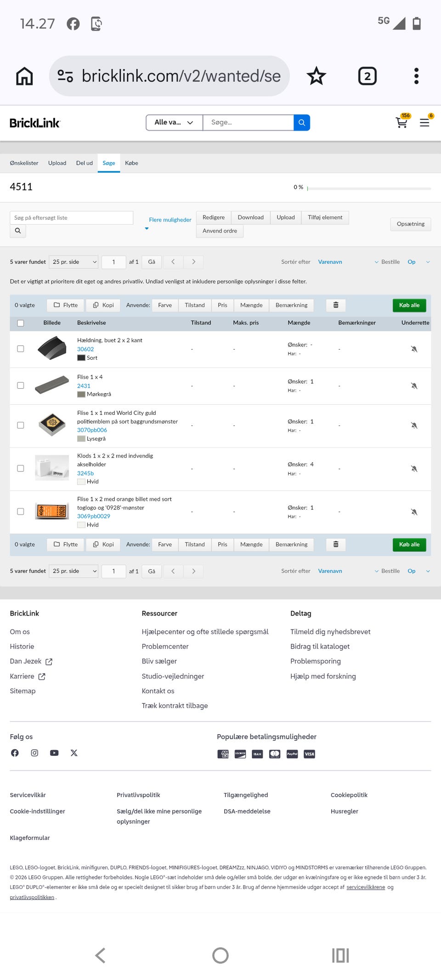This screenshot has height=980, width=441.
Task: Toggle notification bell for part 30602
Action: point(414,349)
